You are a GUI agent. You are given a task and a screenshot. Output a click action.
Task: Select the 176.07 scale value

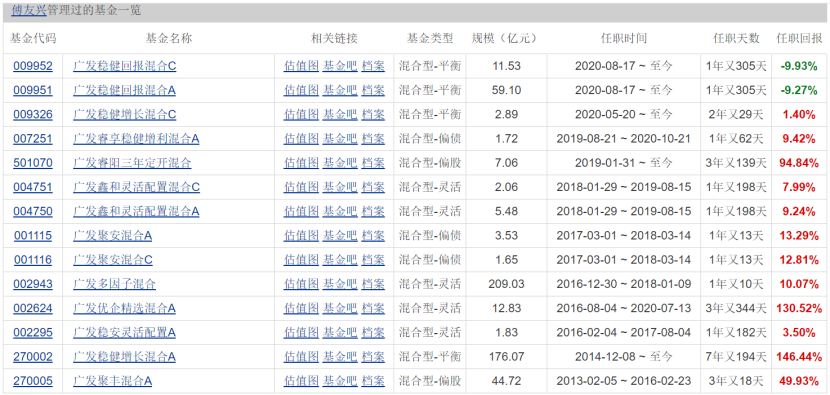point(507,357)
